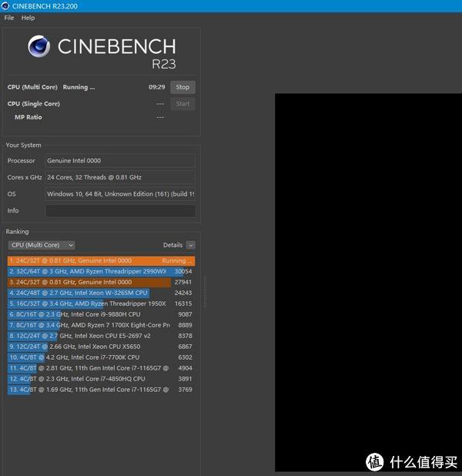
Task: Select the 2.81 GHz Core i7-1165G7 row
Action: pos(102,368)
